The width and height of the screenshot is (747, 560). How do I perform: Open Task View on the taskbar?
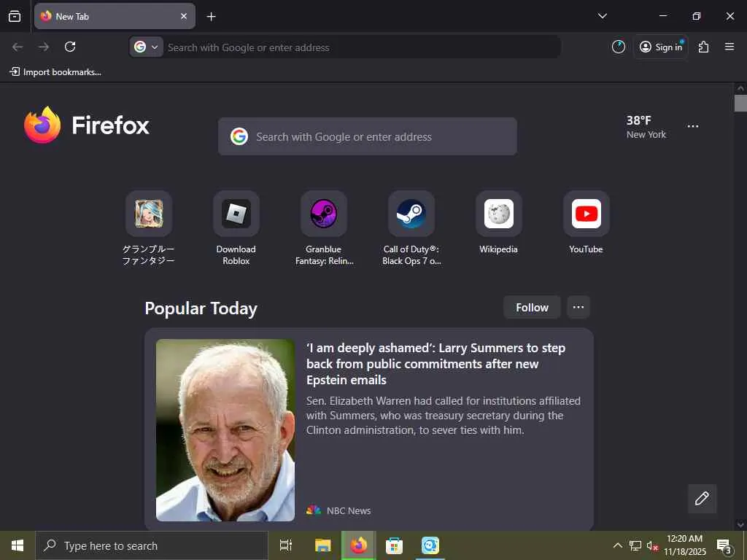(x=286, y=545)
